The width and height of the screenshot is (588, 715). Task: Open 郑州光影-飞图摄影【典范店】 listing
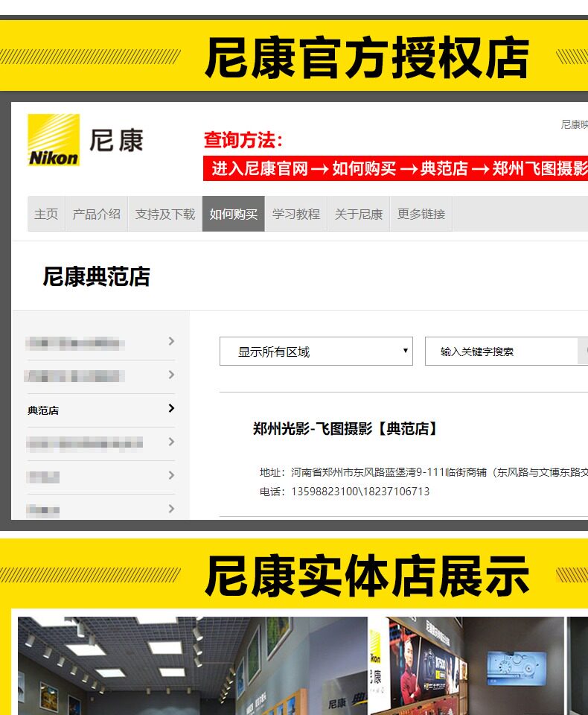(345, 429)
